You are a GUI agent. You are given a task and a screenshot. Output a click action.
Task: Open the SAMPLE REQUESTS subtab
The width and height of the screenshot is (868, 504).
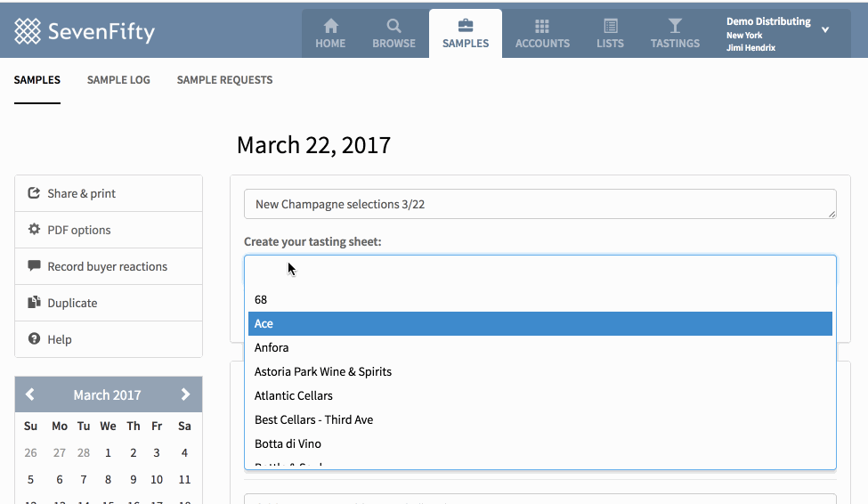[224, 80]
